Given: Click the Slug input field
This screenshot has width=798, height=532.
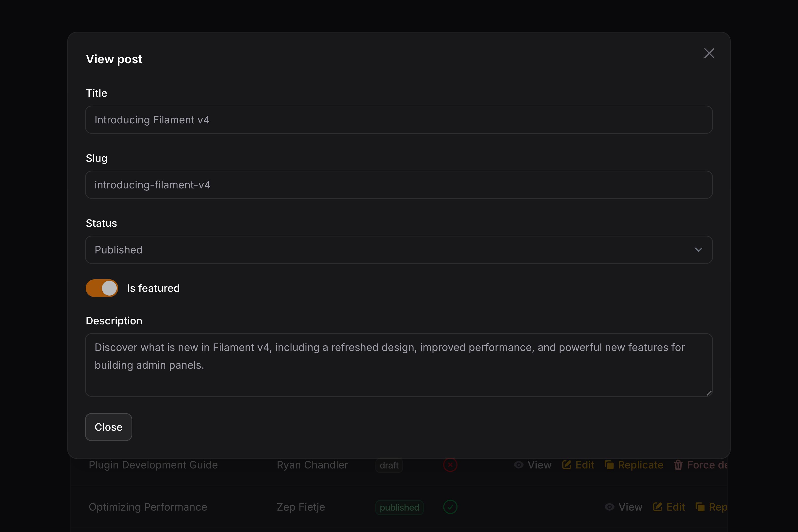Looking at the screenshot, I should (399, 184).
